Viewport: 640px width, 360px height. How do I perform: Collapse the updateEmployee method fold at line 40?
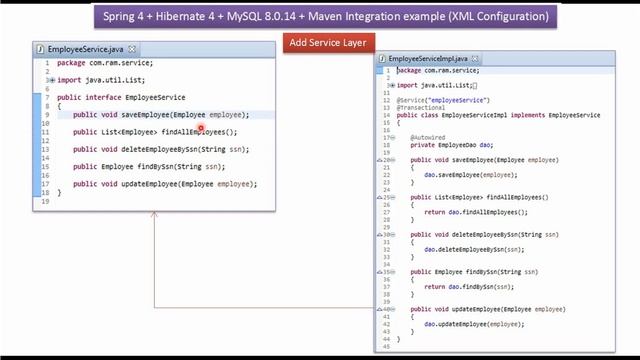point(393,309)
